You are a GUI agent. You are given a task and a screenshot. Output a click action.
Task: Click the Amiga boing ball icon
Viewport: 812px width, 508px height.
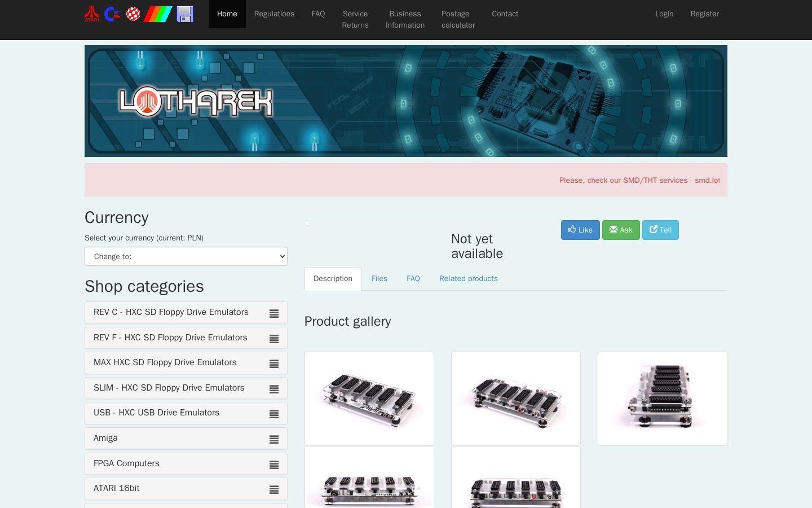pos(133,14)
